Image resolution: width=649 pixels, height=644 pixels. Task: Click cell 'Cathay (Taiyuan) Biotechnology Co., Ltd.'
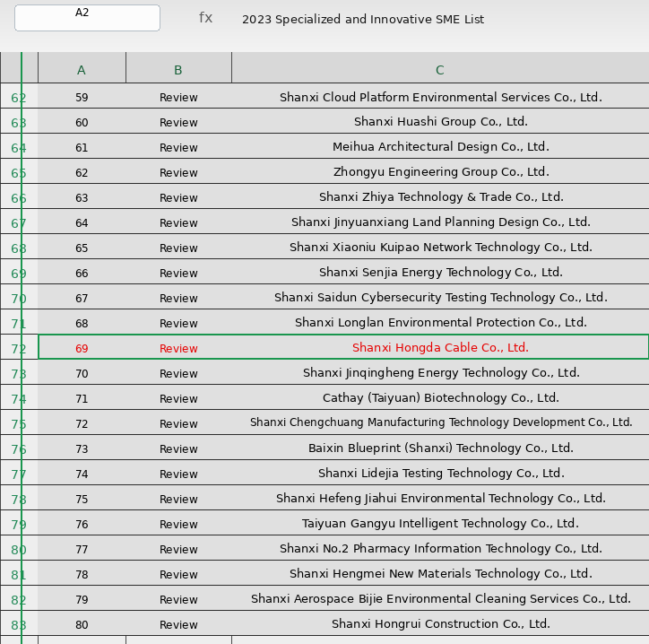[x=440, y=398]
